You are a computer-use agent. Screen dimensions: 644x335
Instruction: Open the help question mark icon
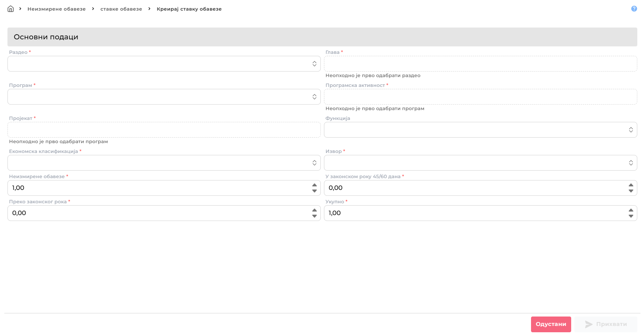[634, 9]
